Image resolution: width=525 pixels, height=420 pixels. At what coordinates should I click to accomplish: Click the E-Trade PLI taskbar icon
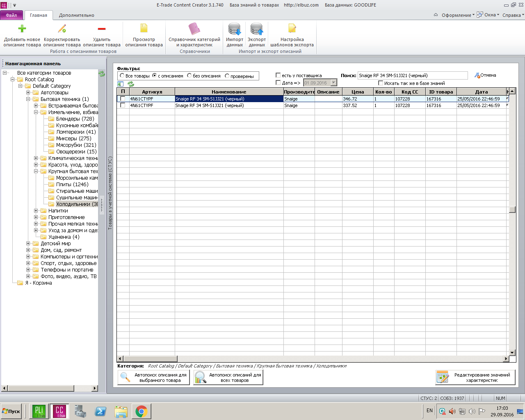(39, 411)
